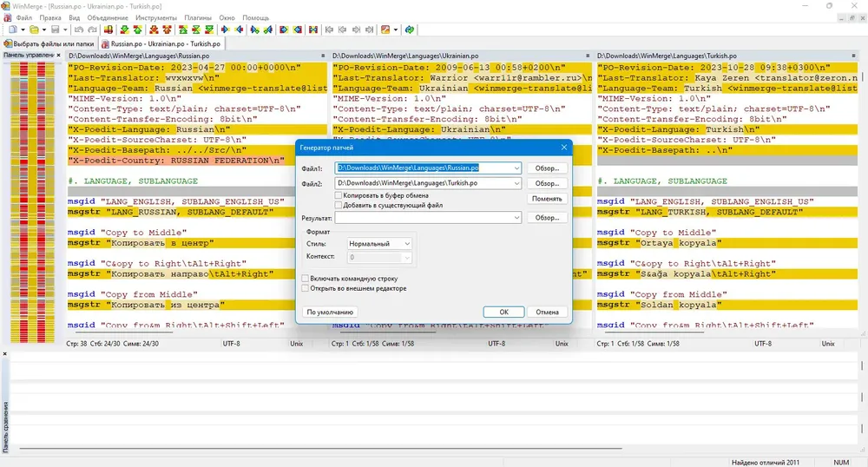Click the Auto Merge toolbar icon
The height and width of the screenshot is (467, 868).
pyautogui.click(x=313, y=30)
